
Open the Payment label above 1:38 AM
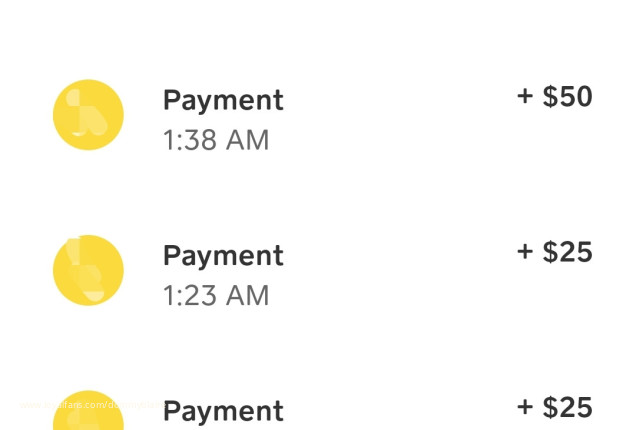(x=223, y=100)
